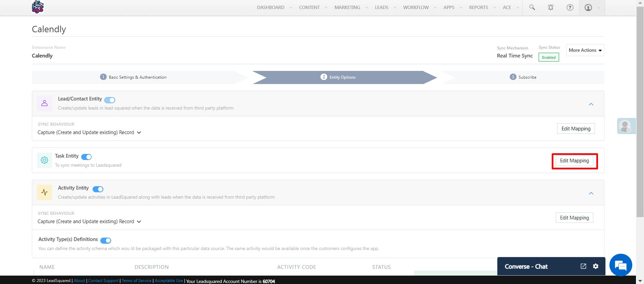Click Edit Mapping for Lead/Contact Entity
The width and height of the screenshot is (644, 284).
click(x=576, y=129)
